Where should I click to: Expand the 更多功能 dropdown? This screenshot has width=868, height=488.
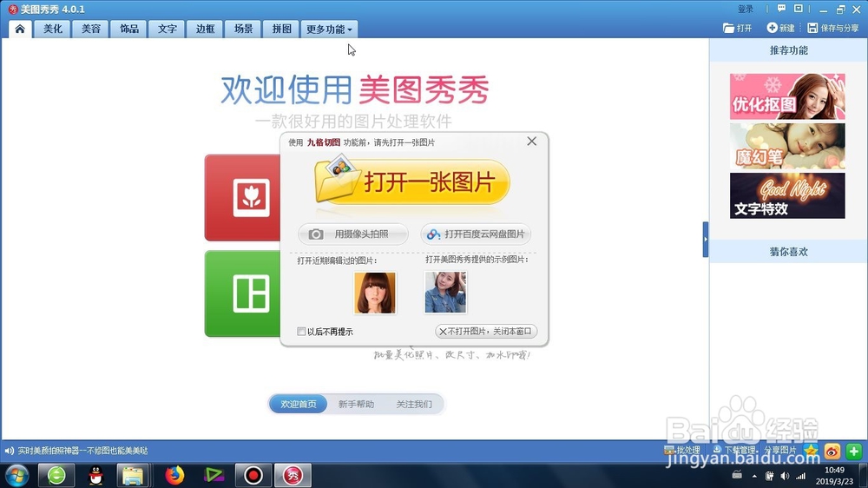(329, 29)
